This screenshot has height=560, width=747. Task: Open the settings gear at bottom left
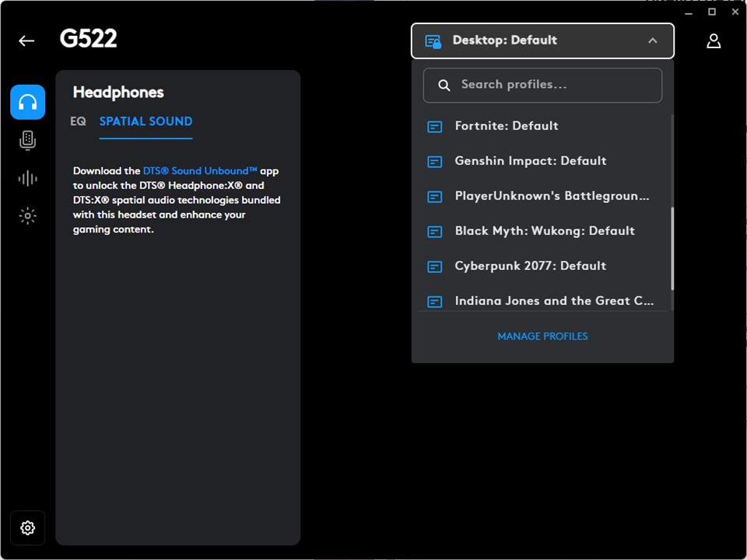pos(27,528)
